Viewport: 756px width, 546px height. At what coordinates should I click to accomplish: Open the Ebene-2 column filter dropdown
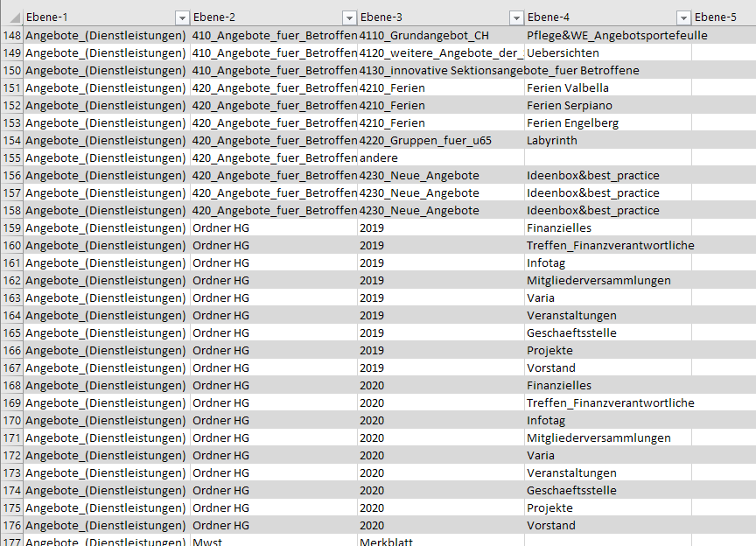(349, 17)
